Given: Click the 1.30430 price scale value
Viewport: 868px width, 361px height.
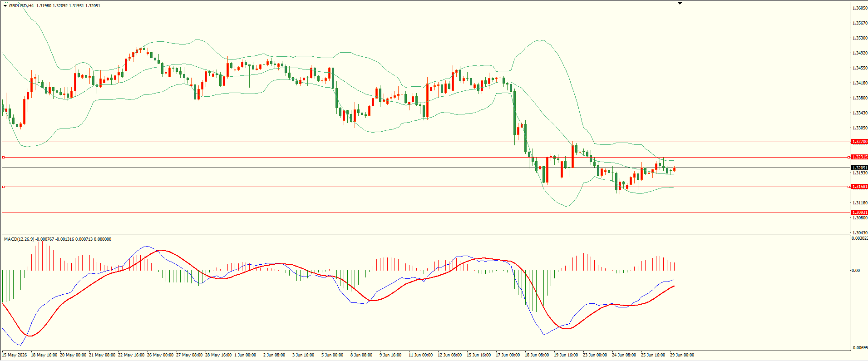Looking at the screenshot, I should pos(860,233).
